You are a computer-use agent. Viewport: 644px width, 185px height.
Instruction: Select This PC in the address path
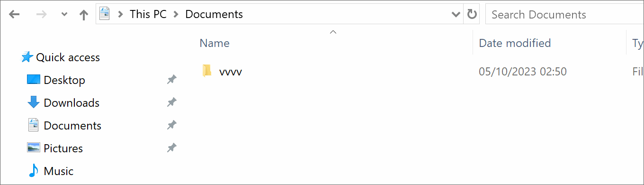click(148, 15)
